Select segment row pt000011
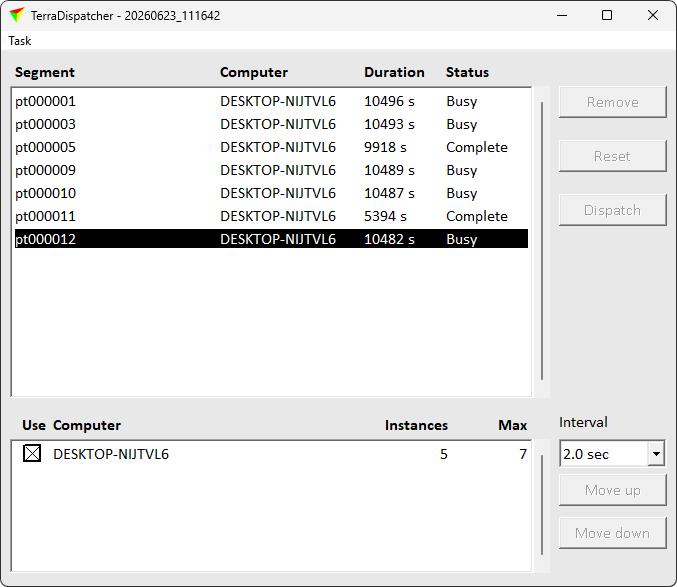677x587 pixels. [271, 216]
